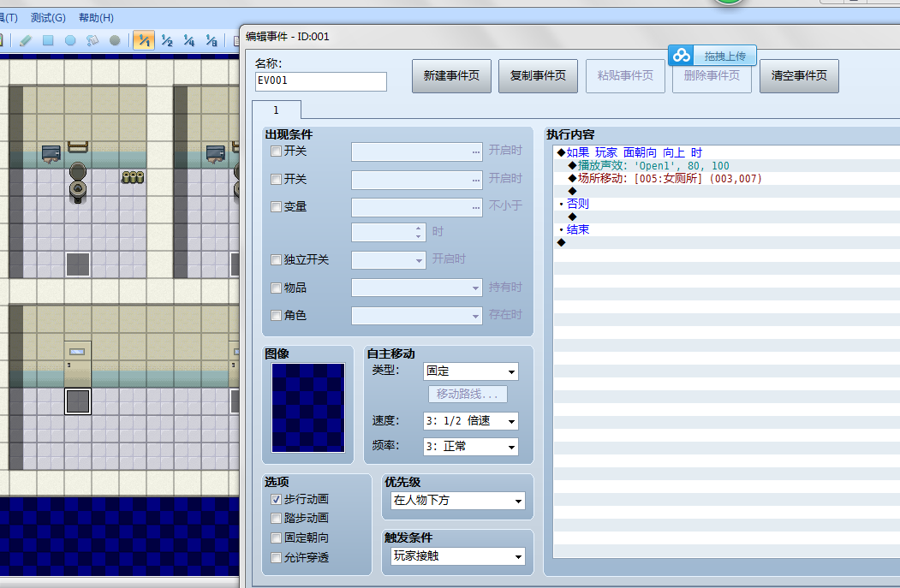
Task: Enable the 角色 condition checkbox
Action: 276,316
